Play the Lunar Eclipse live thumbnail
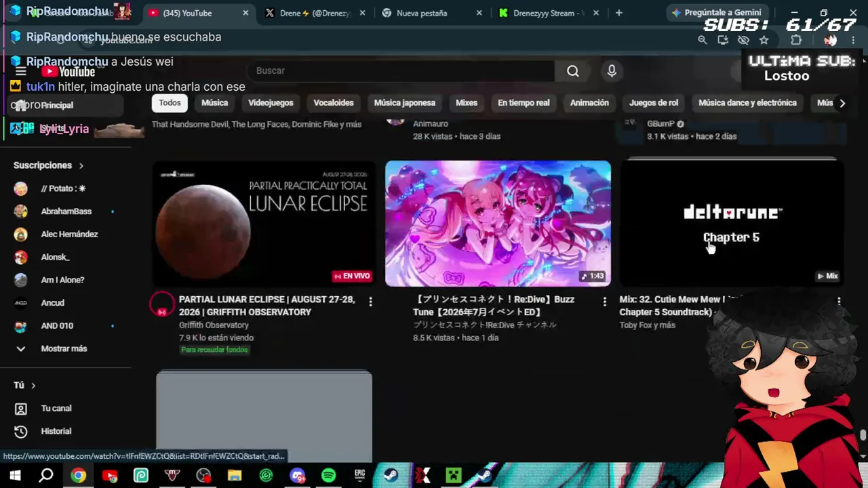Image resolution: width=868 pixels, height=488 pixels. (x=263, y=224)
